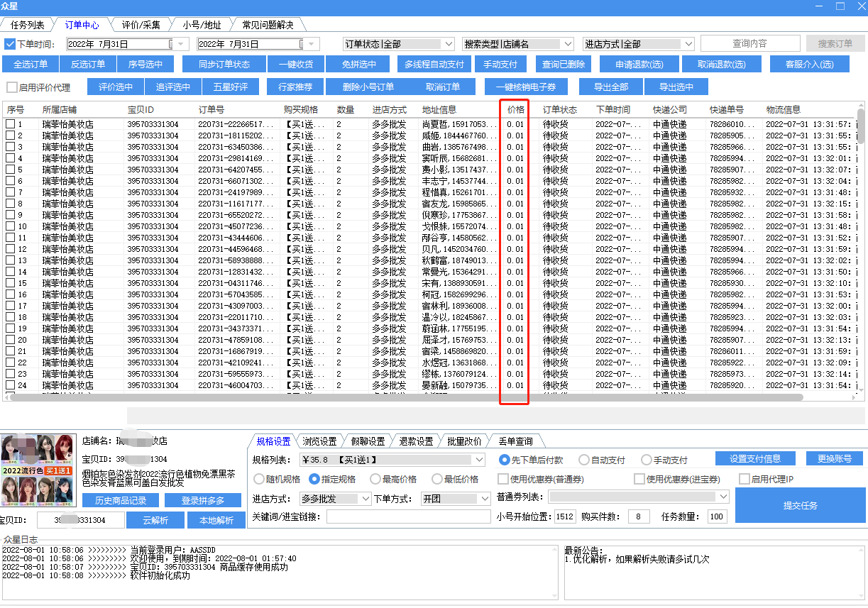
Task: Focus the 查询内容 search field
Action: coord(750,44)
